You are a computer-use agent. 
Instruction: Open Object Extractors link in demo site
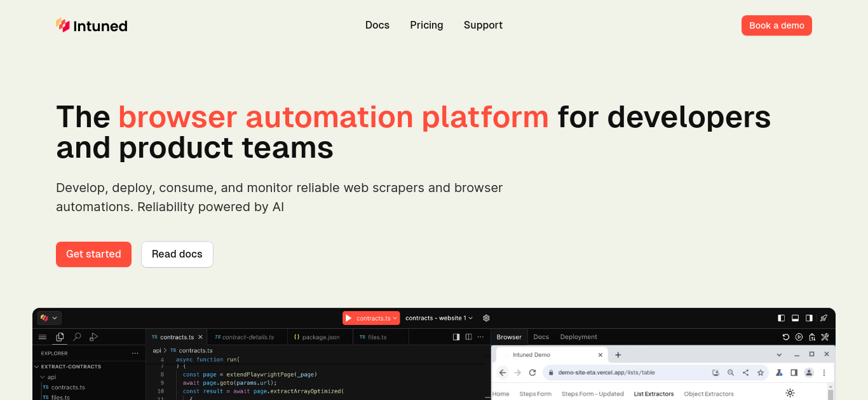pos(709,394)
